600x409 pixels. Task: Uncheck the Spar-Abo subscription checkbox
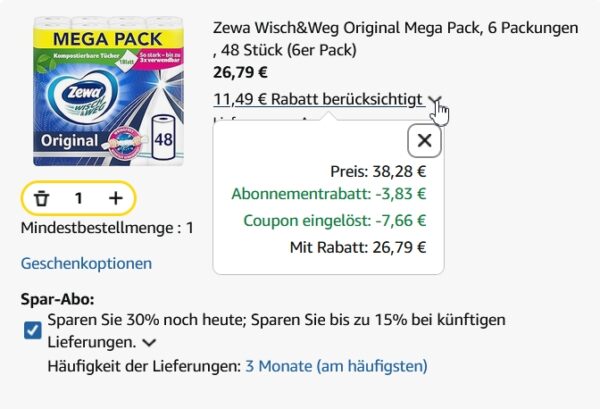33,330
